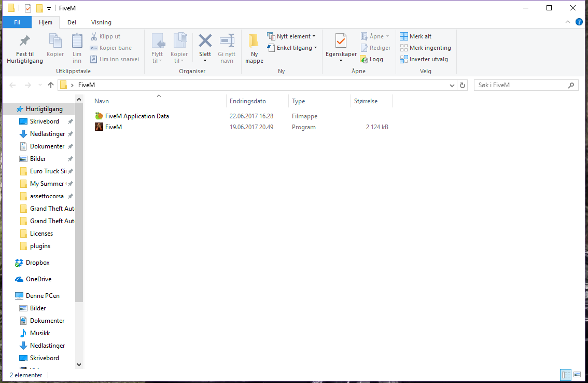Open OneDrive in navigation pane
The image size is (588, 383).
pos(38,279)
